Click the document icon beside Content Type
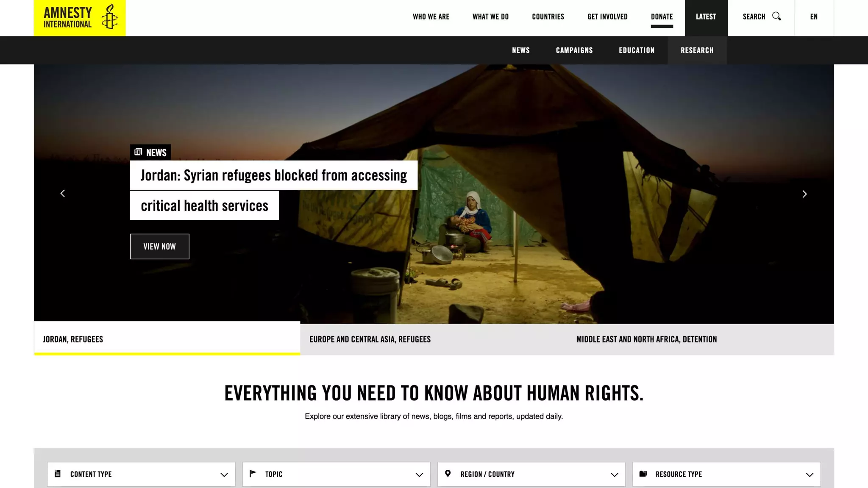Image resolution: width=868 pixels, height=488 pixels. tap(58, 474)
